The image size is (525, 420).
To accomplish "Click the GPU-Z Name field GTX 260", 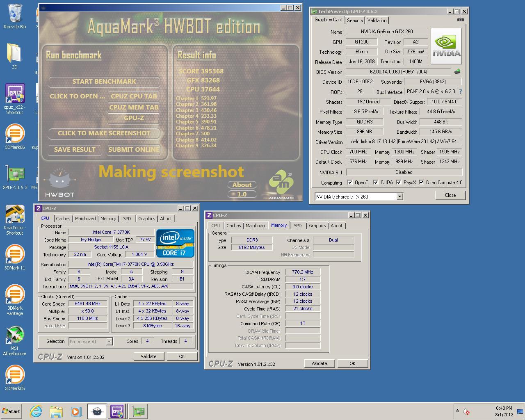I will click(387, 32).
